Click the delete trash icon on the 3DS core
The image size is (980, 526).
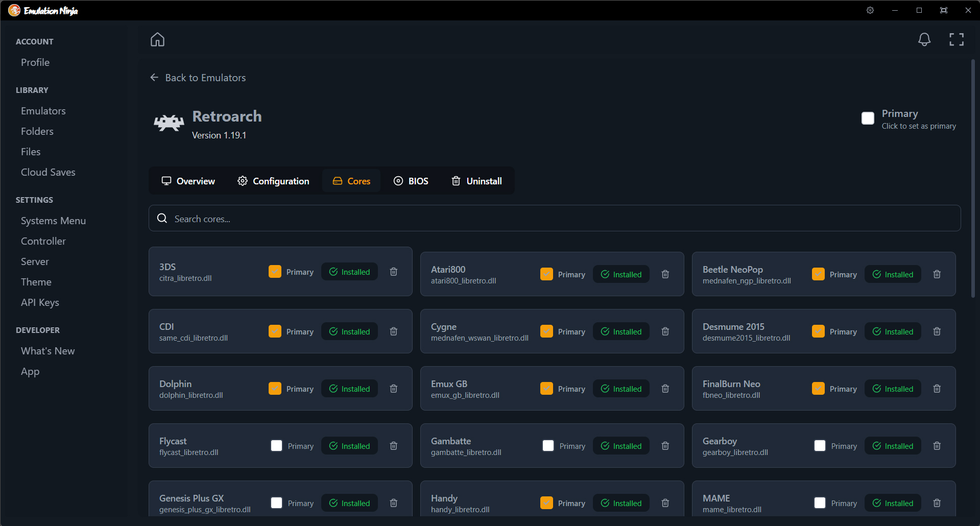393,272
